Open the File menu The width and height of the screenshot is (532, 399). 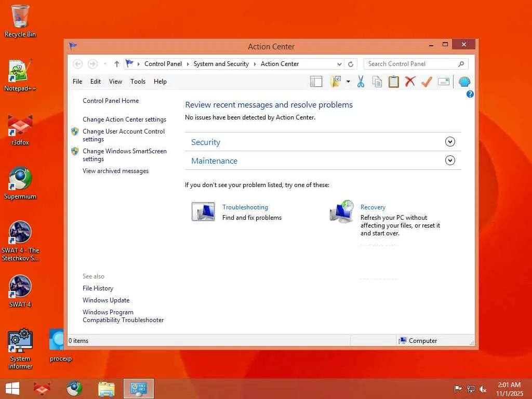tap(77, 82)
